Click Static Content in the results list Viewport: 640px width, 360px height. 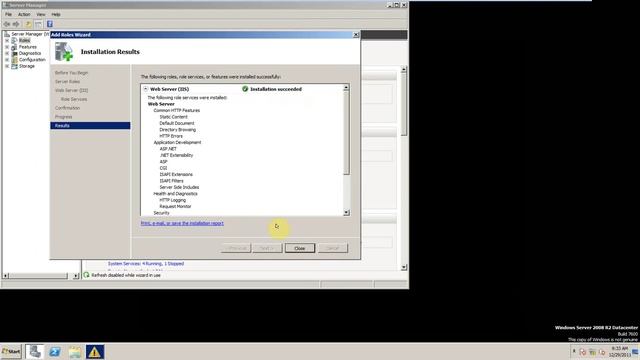click(x=173, y=117)
